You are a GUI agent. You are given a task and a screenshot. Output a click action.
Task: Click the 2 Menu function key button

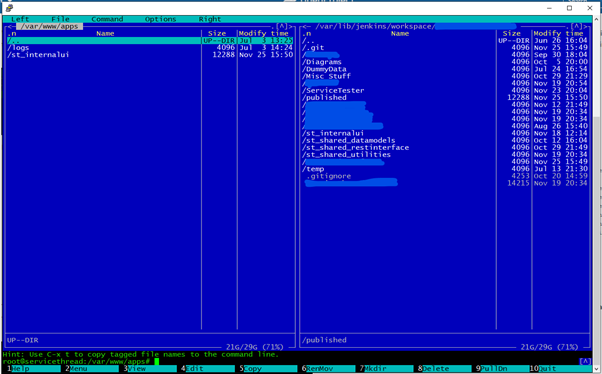click(92, 369)
